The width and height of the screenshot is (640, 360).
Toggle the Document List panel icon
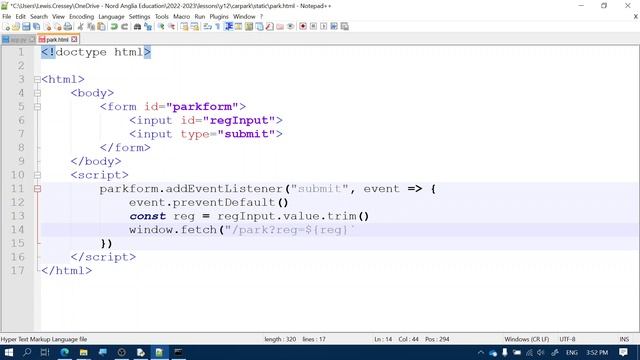pyautogui.click(x=259, y=27)
